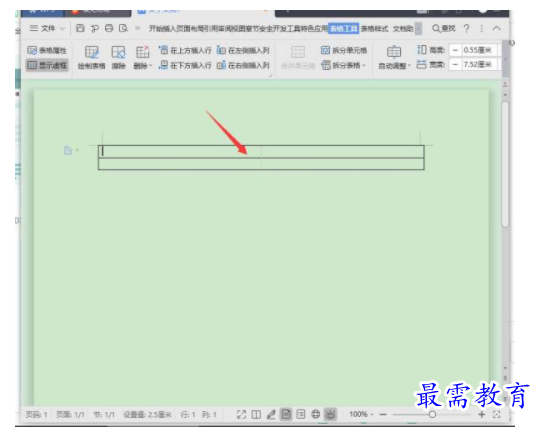
Task: Decrease row height with the minus button
Action: (455, 50)
